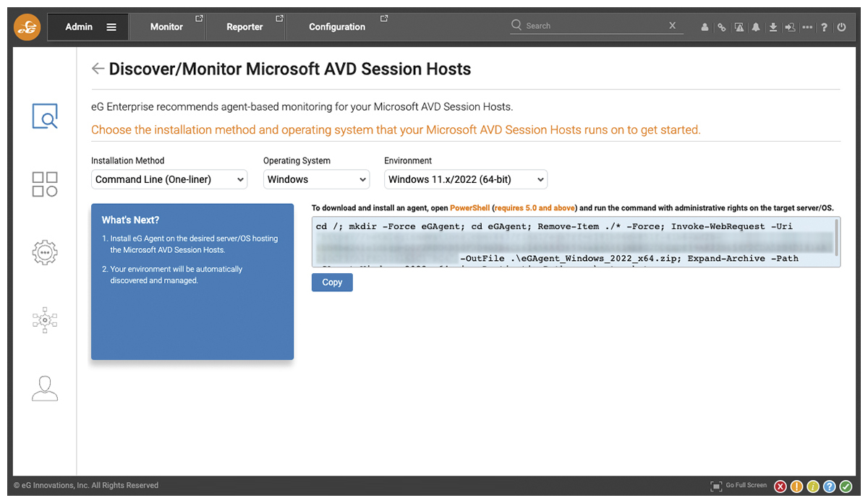Image resolution: width=868 pixels, height=503 pixels.
Task: Click the What's Next? heading
Action: 130,220
